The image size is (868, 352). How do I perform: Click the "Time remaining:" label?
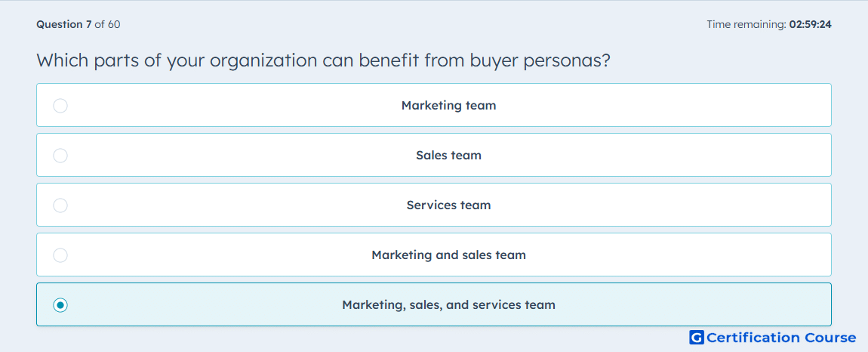coord(746,24)
